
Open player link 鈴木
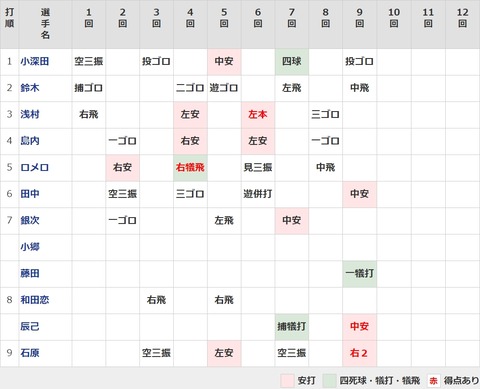[x=30, y=88]
